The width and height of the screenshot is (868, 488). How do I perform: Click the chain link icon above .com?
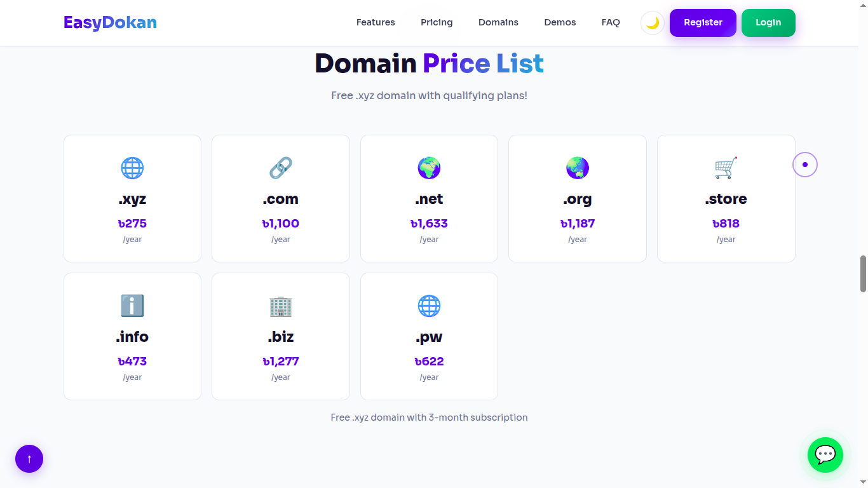[x=280, y=168]
